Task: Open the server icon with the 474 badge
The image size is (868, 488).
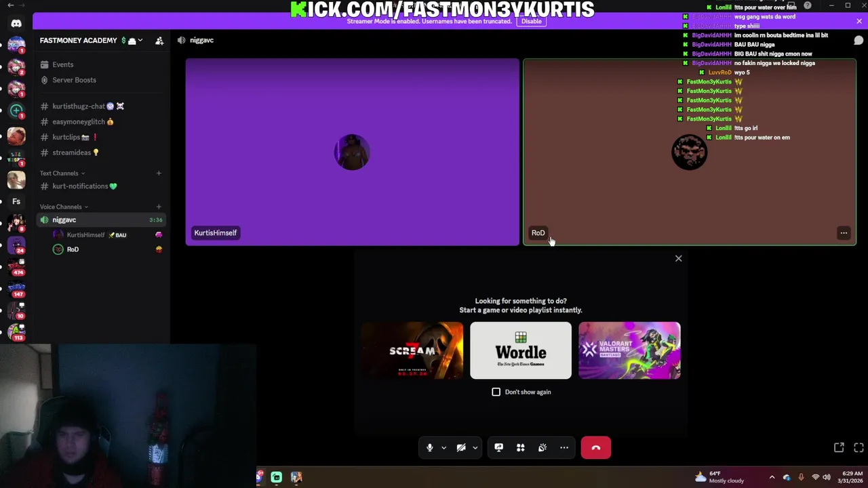Action: point(16,265)
